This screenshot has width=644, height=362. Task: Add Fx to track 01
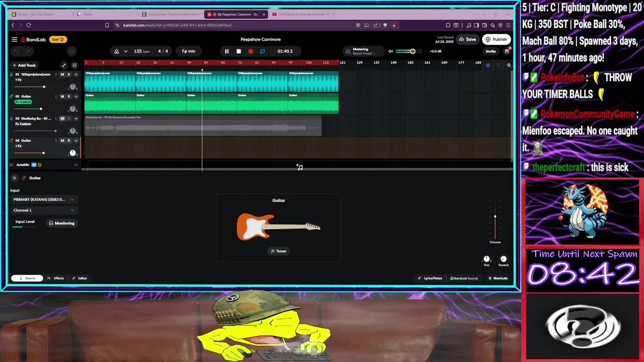tap(18, 80)
